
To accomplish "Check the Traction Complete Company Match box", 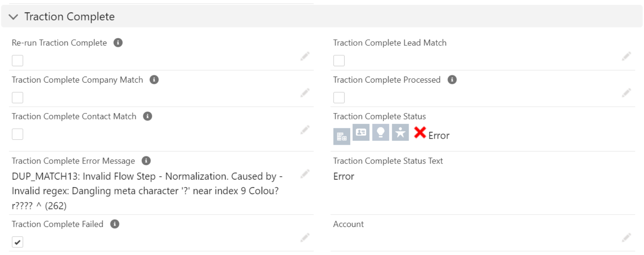I will click(x=17, y=97).
